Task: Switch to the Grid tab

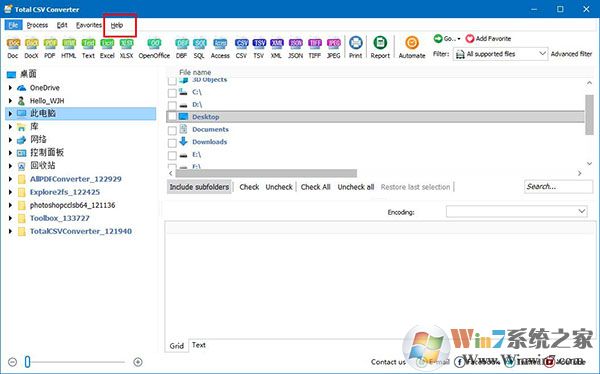Action: pyautogui.click(x=177, y=346)
